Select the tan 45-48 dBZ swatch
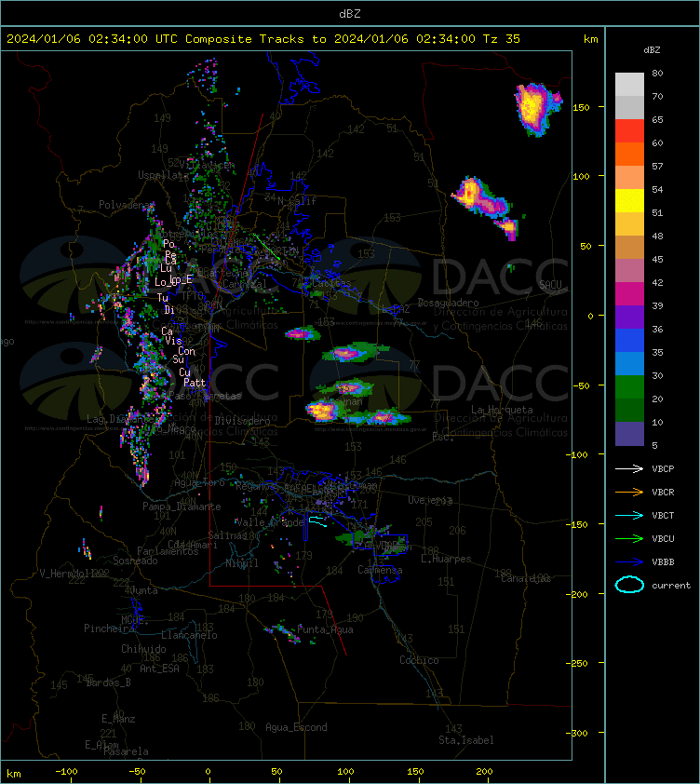Screen dimensions: 700x784 pyautogui.click(x=629, y=248)
